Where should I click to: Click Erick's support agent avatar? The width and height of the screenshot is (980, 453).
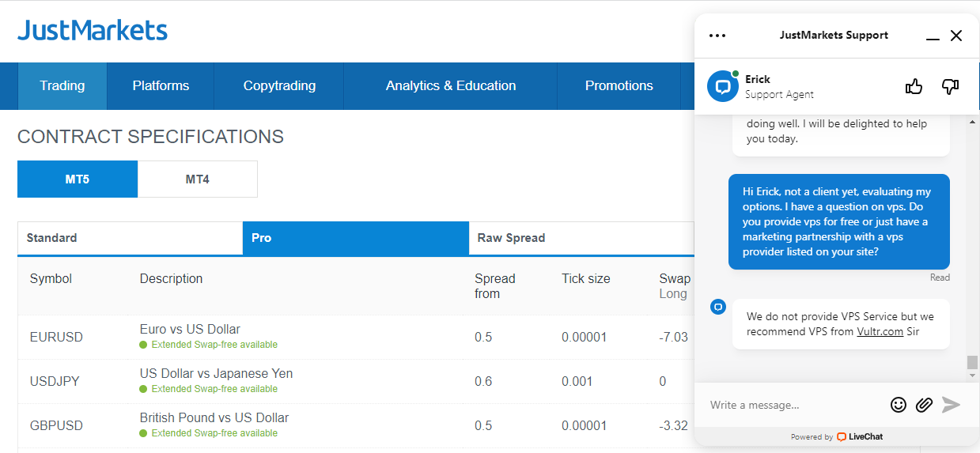coord(722,86)
